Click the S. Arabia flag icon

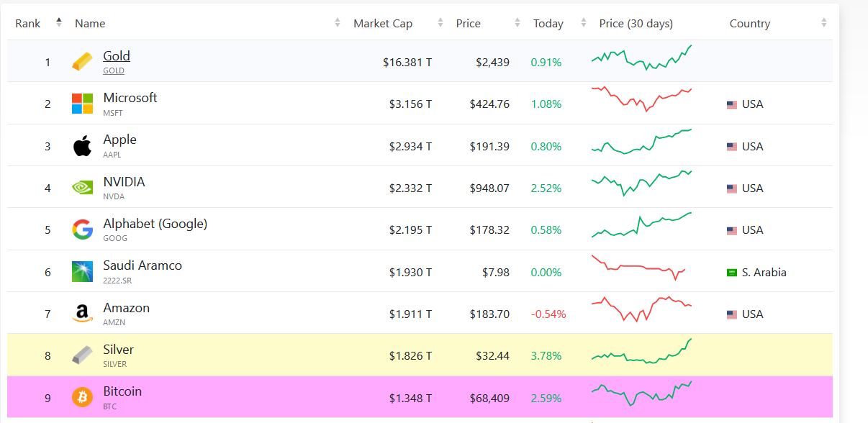(x=732, y=273)
